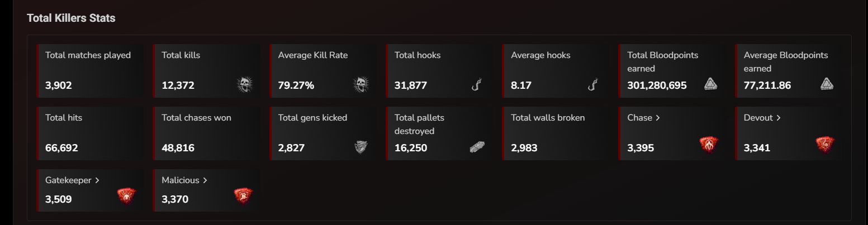Click the pallet icon in Total pallets destroyed
The image size is (868, 225).
pos(477,147)
